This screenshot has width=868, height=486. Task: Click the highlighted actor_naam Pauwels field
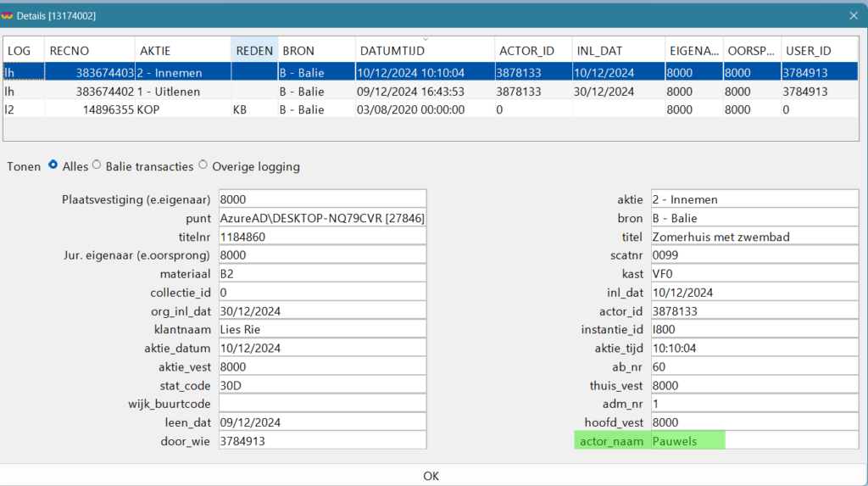pos(687,441)
